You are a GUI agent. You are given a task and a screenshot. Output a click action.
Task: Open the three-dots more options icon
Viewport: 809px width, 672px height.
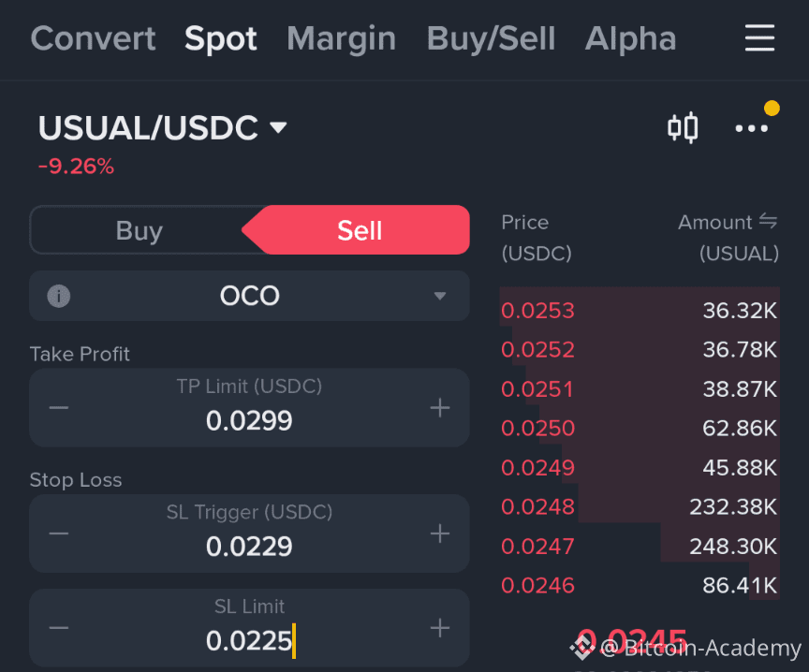tap(751, 128)
